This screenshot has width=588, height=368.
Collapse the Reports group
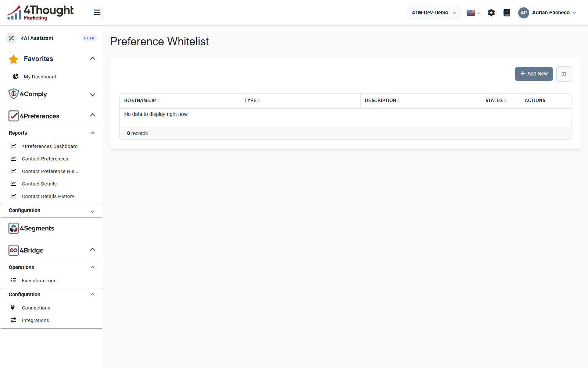click(x=93, y=133)
